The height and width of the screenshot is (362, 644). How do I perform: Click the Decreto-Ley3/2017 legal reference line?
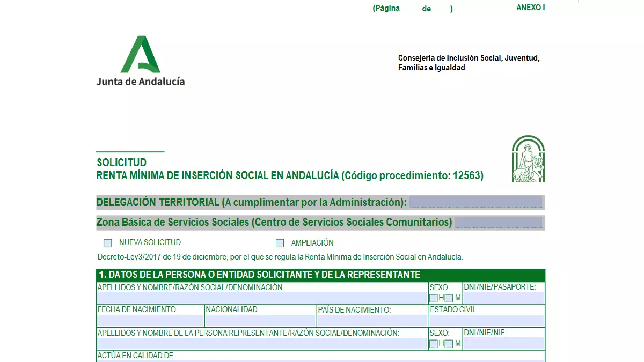coord(280,257)
